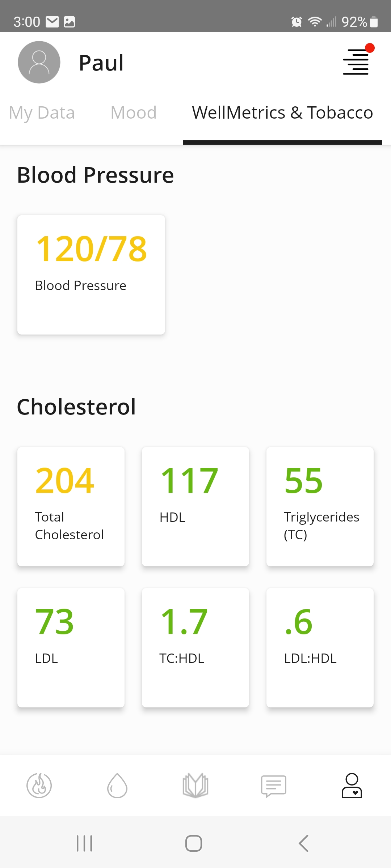Tap Paul's profile avatar picture
This screenshot has height=868, width=391.
(x=39, y=62)
